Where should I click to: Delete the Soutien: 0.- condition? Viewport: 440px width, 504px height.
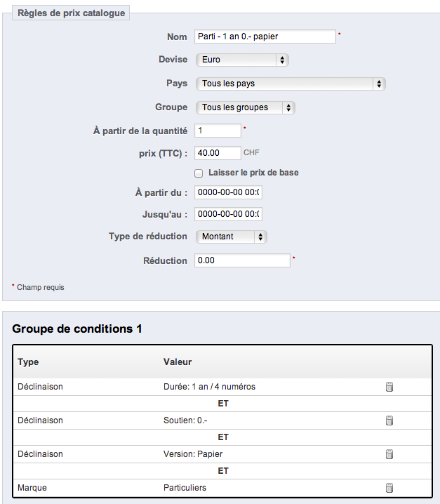tap(389, 420)
